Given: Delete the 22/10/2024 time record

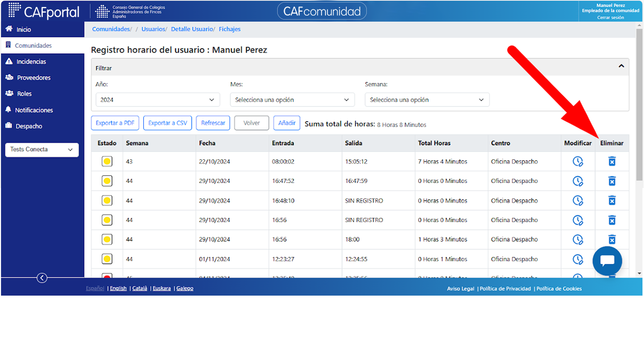Looking at the screenshot, I should (x=612, y=161).
